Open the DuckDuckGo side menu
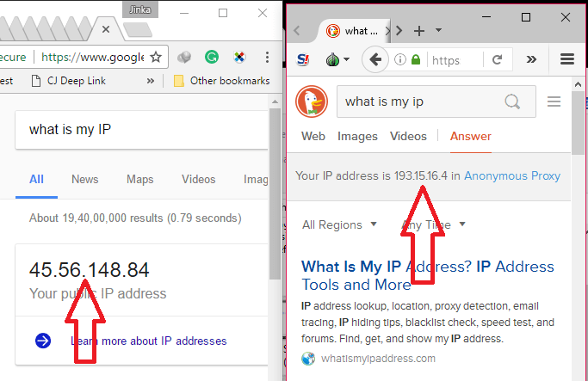The height and width of the screenshot is (381, 588). tap(554, 101)
